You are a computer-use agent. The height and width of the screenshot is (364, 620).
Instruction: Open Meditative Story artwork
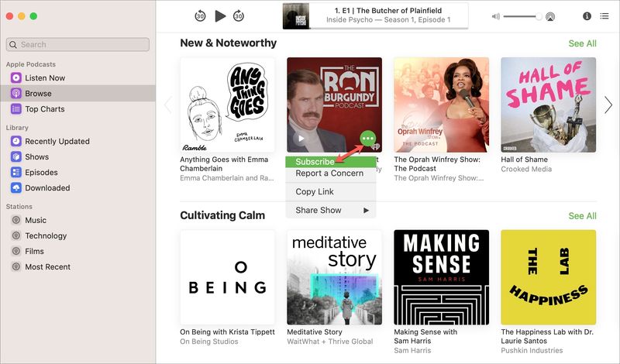(x=335, y=277)
